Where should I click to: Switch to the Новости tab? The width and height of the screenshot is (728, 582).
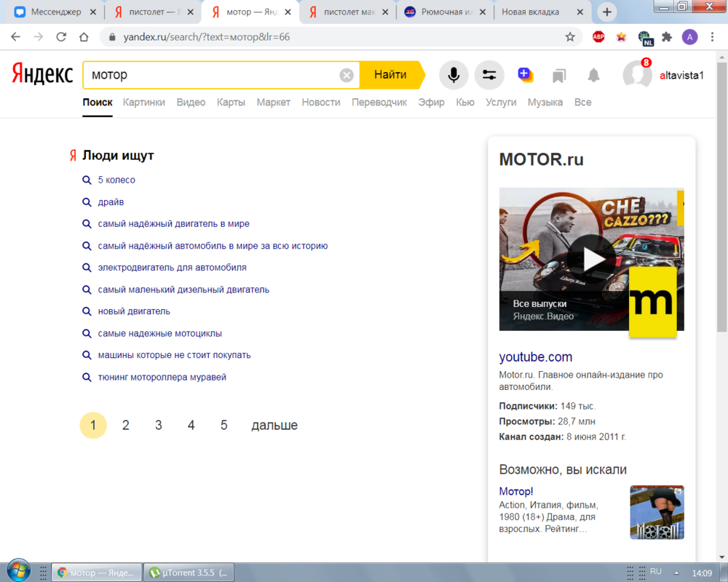coord(321,102)
